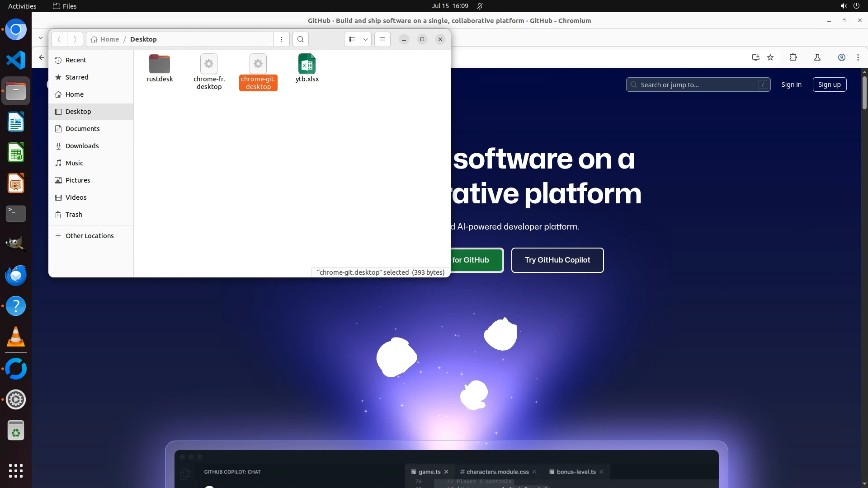Open the Trash sidebar location
This screenshot has width=868, height=488.
[74, 215]
